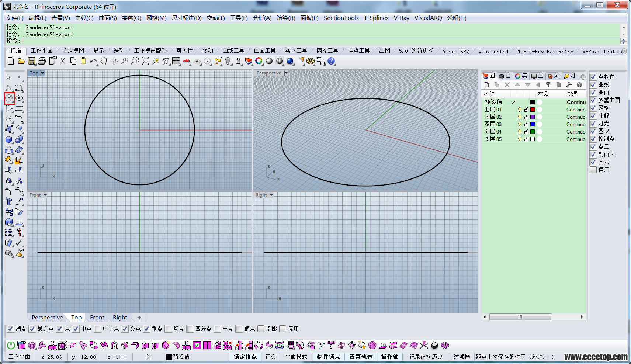Screen dimensions: 631x364
Task: Click the New file icon in the standard toolbar
Action: point(11,61)
